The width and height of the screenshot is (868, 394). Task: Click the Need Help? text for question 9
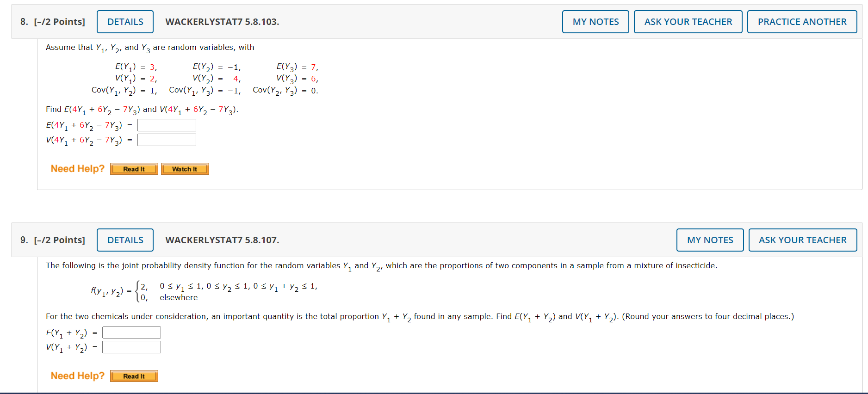pos(77,376)
